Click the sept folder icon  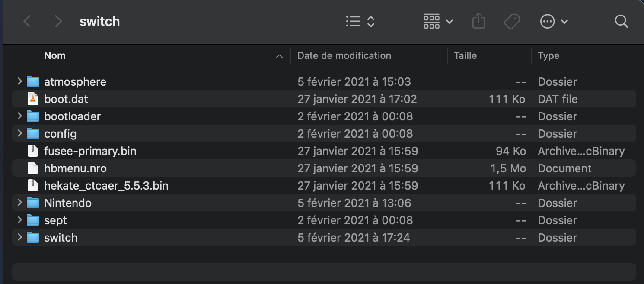click(33, 220)
